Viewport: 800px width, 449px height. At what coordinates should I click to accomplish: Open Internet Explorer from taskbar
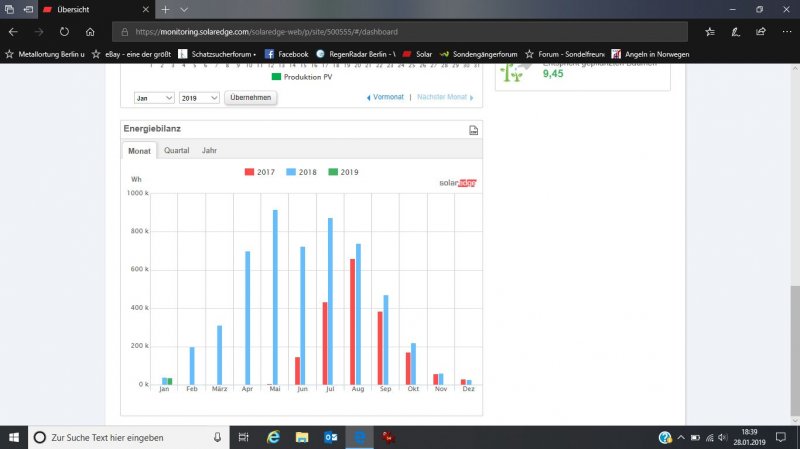pyautogui.click(x=273, y=437)
